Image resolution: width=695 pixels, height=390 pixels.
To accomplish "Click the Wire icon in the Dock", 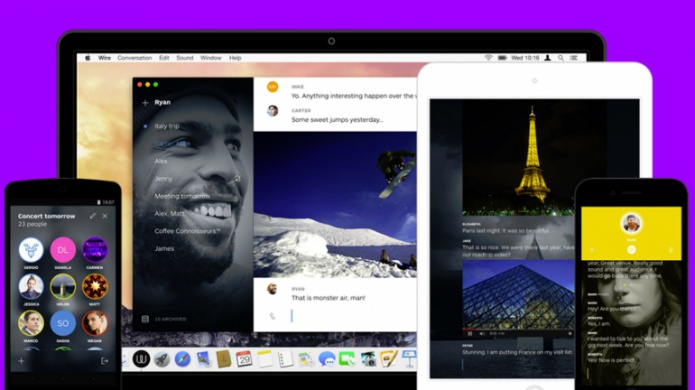I will [x=141, y=359].
